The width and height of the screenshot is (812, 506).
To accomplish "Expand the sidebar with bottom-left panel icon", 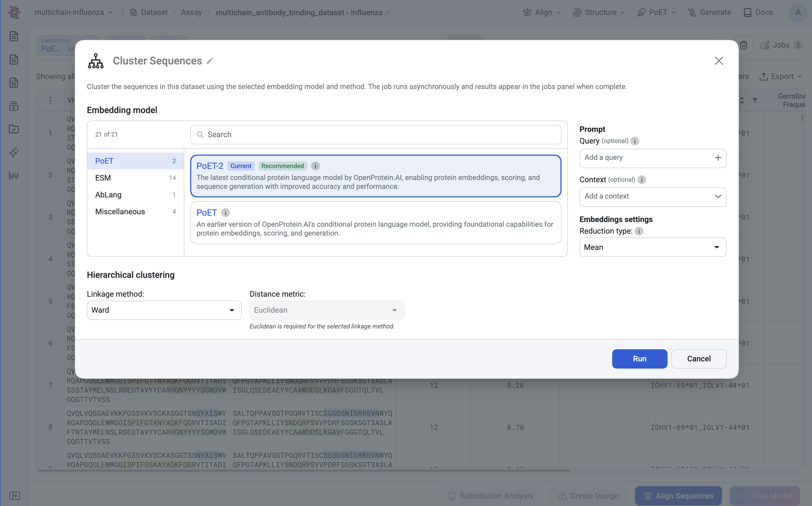I will [x=14, y=495].
